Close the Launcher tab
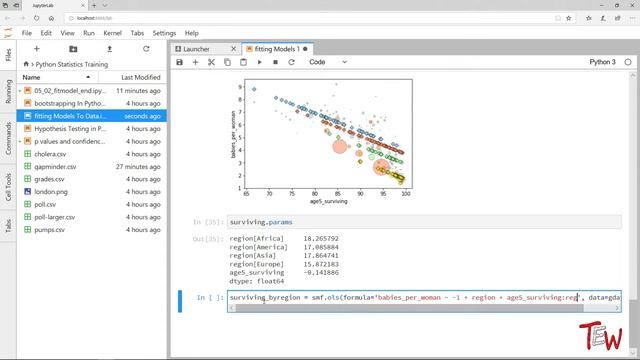640x360 pixels. click(233, 49)
